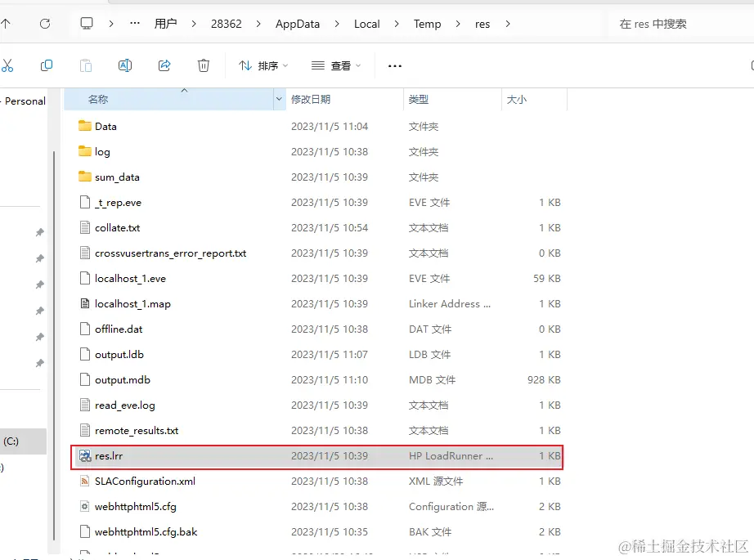The image size is (754, 560).
Task: Expand the chevron after res in breadcrumb
Action: [508, 24]
